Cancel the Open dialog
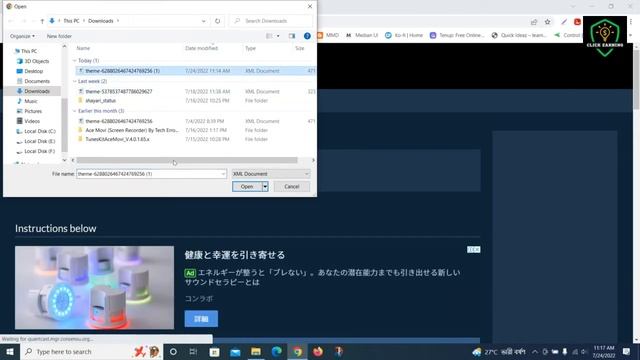The width and height of the screenshot is (640, 360). coord(291,187)
